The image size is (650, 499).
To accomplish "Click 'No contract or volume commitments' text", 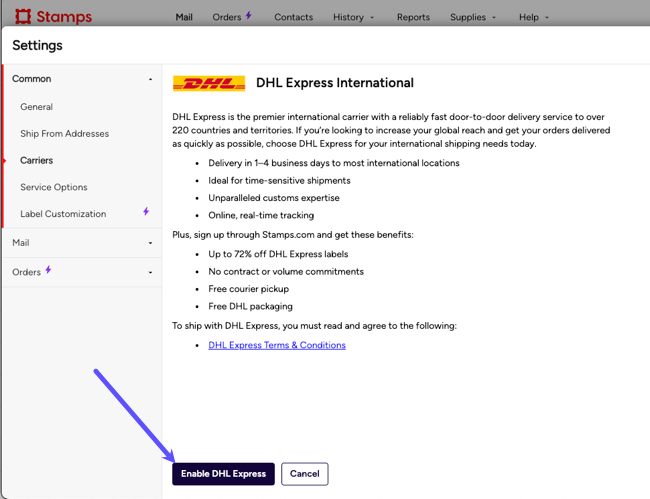I will 286,271.
